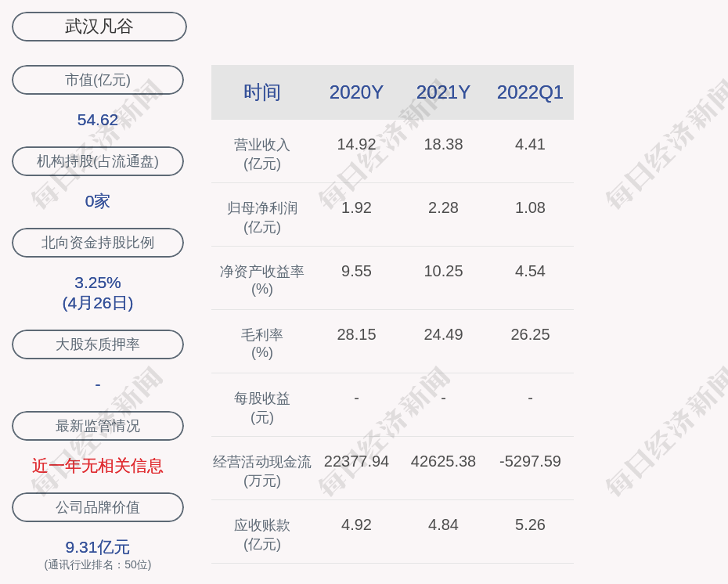Click gross margin value 24.49
The width and height of the screenshot is (728, 584).
(443, 334)
